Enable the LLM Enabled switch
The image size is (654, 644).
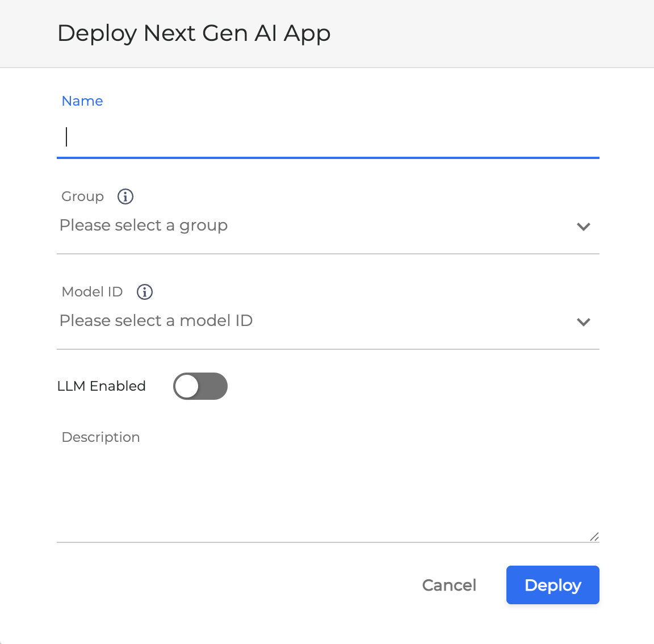pyautogui.click(x=200, y=386)
